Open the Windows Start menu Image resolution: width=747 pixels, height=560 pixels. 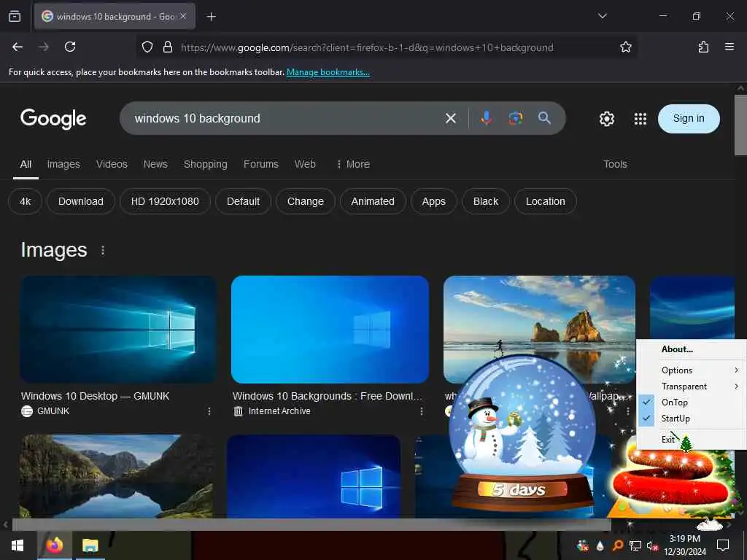click(x=18, y=545)
